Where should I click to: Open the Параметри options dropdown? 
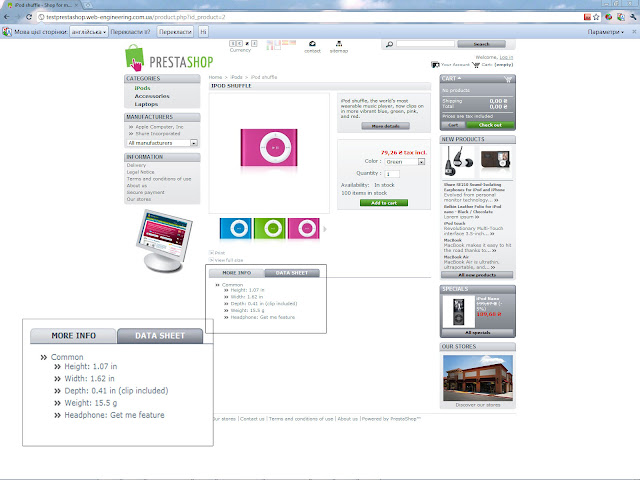pos(606,31)
